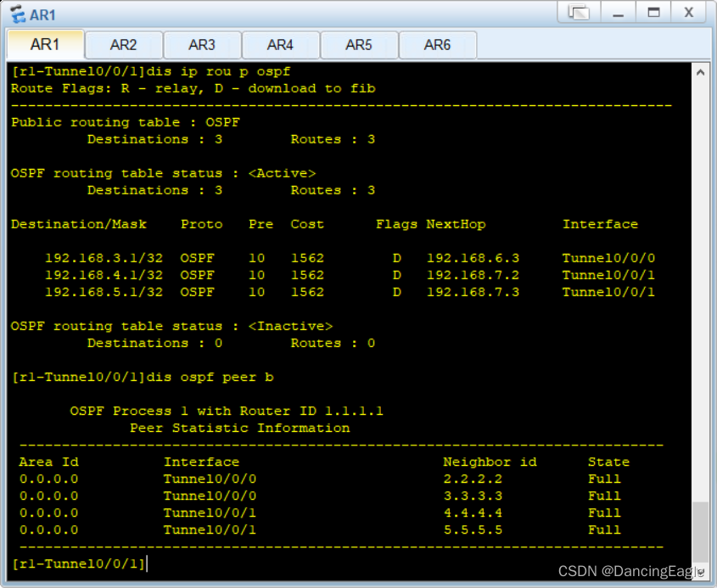Image resolution: width=717 pixels, height=588 pixels.
Task: Click 'Public routing table : OSPF' text
Action: click(126, 122)
